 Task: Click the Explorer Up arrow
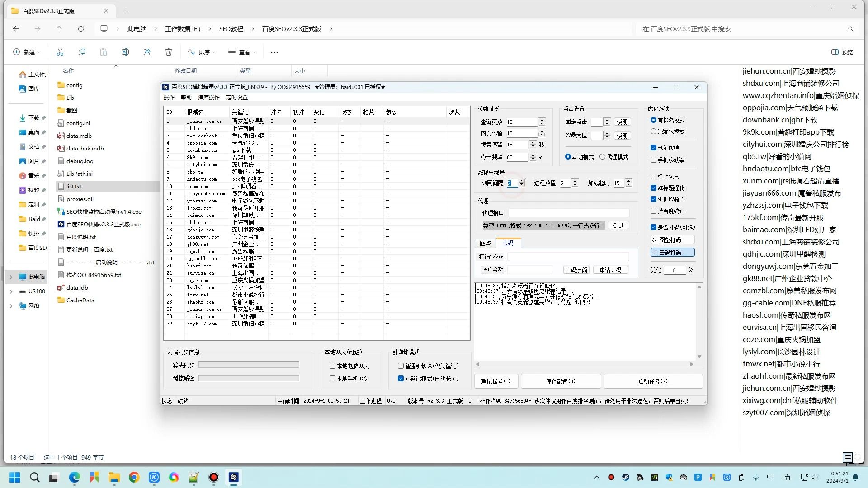[x=59, y=28]
